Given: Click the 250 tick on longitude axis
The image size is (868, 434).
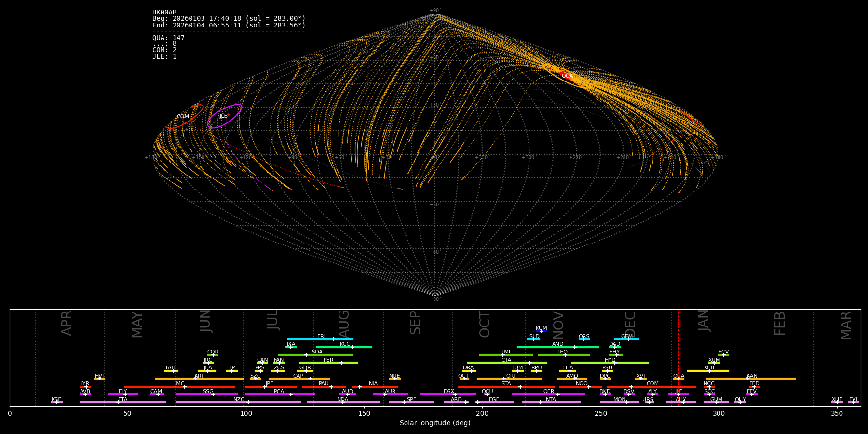Looking at the screenshot, I should 600,414.
